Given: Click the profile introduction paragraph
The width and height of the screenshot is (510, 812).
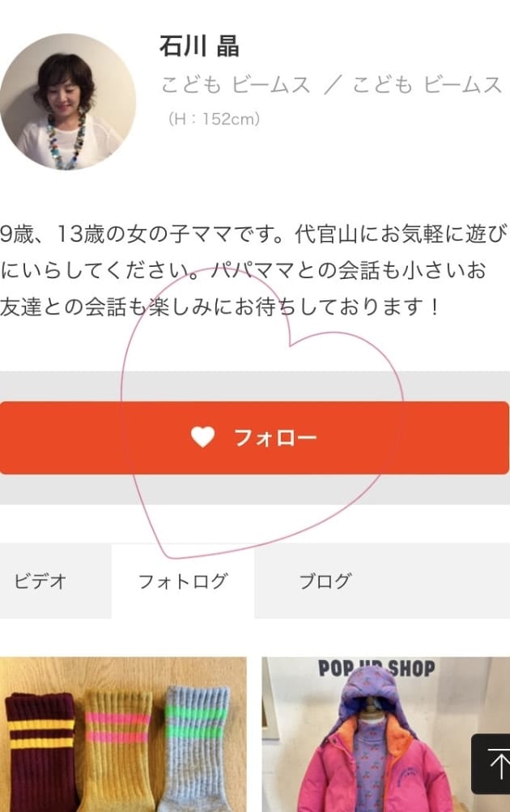Looking at the screenshot, I should point(253,270).
